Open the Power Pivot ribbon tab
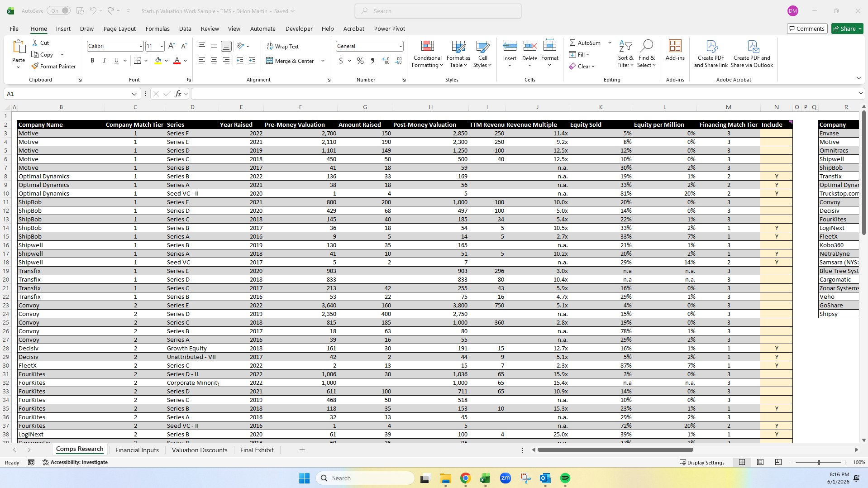The image size is (868, 488). coord(389,29)
